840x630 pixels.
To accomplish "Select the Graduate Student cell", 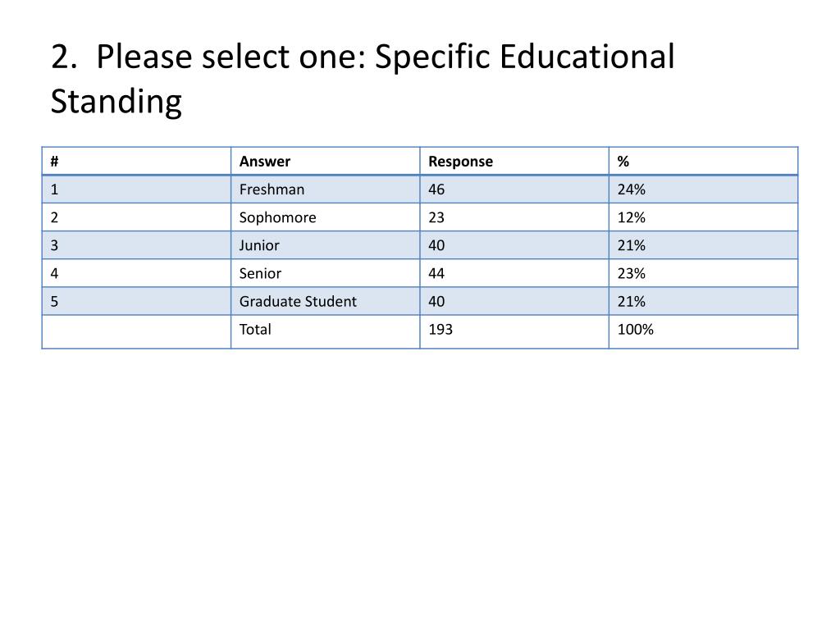I will (x=325, y=301).
